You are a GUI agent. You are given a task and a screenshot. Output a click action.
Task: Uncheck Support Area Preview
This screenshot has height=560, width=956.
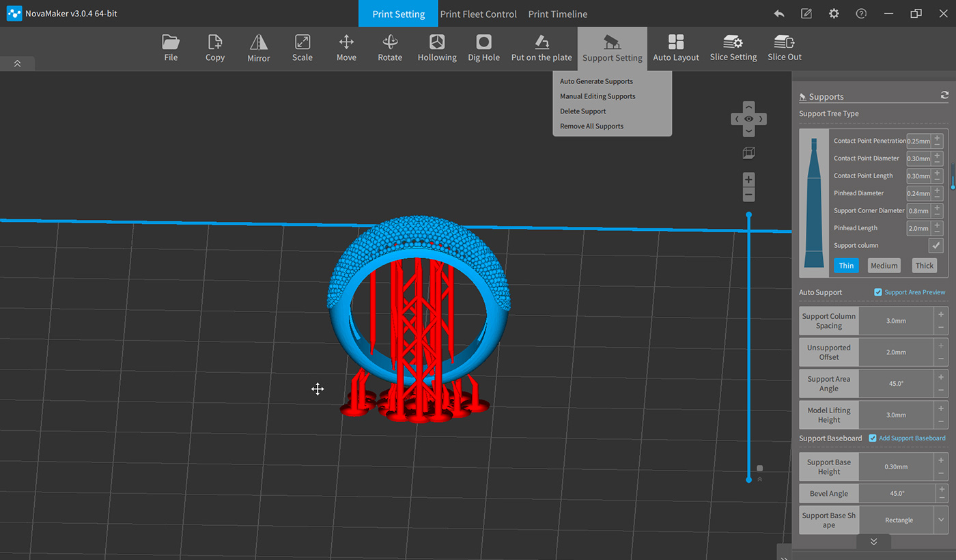(x=878, y=292)
